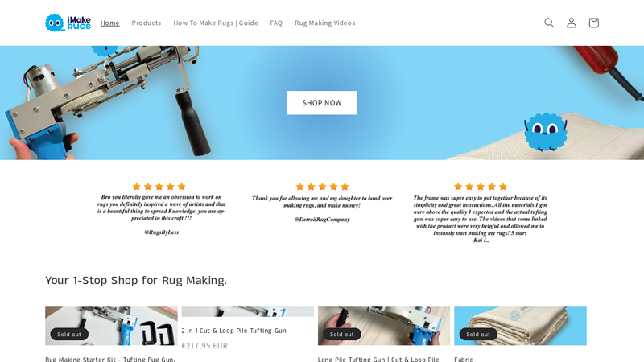This screenshot has width=644, height=362.
Task: Select the Starter Kit product thumbnail
Action: pos(111,326)
